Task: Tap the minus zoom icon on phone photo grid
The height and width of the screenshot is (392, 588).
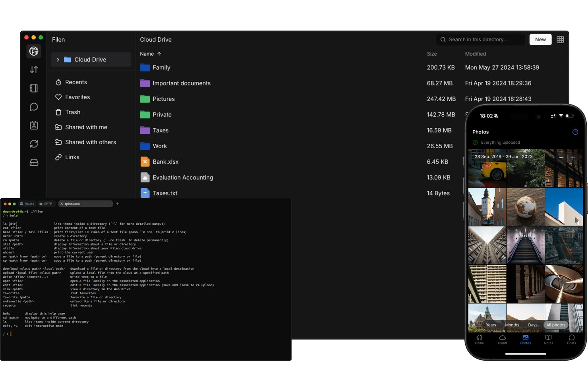Action: click(561, 158)
